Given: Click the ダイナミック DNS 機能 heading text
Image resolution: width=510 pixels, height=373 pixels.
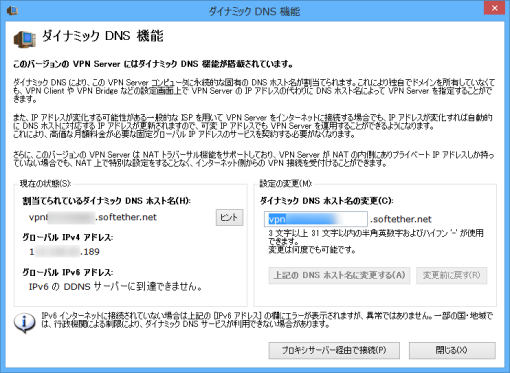Looking at the screenshot, I should pyautogui.click(x=103, y=36).
